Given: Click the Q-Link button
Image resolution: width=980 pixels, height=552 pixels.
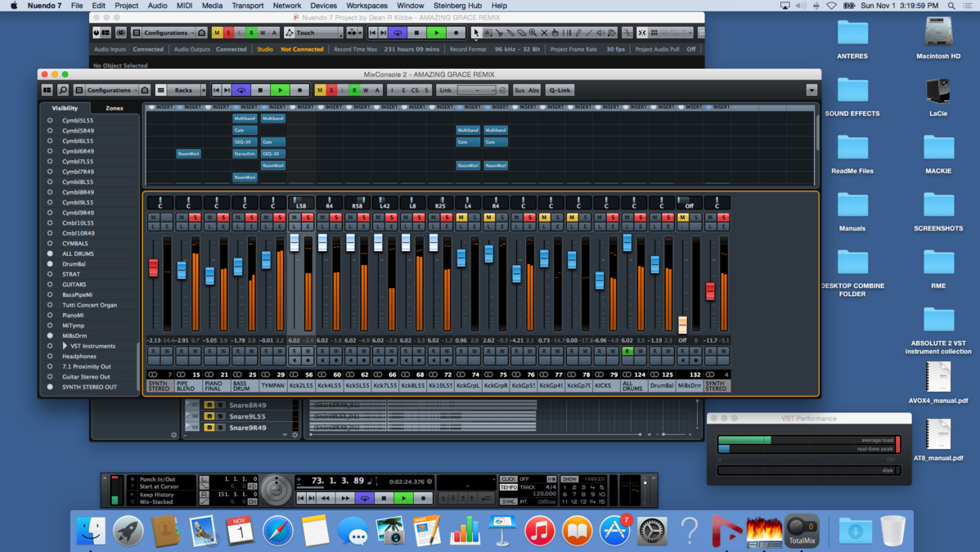Looking at the screenshot, I should tap(560, 90).
